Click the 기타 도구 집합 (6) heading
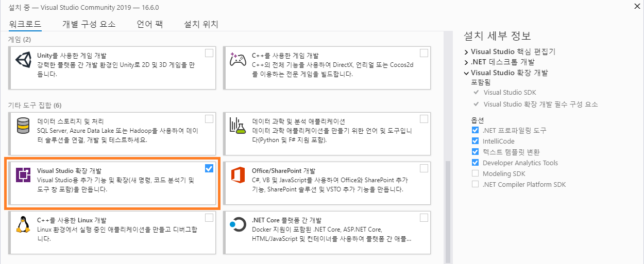The image size is (644, 264). point(35,105)
